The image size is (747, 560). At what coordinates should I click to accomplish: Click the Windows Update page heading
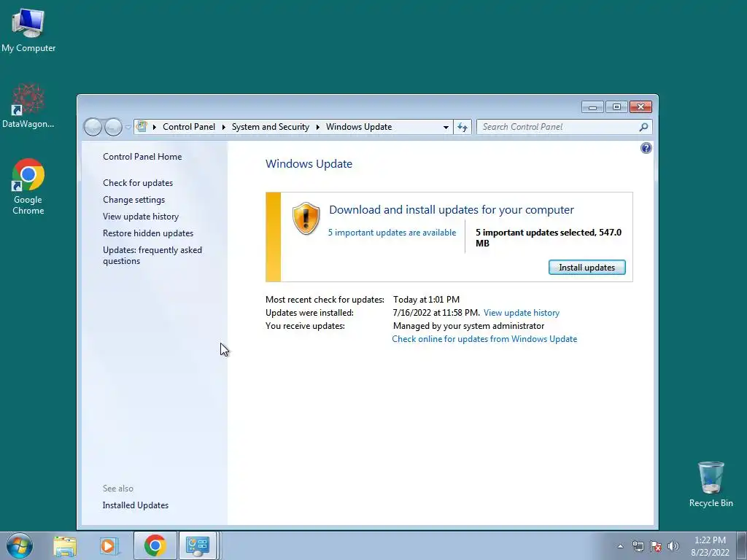309,164
